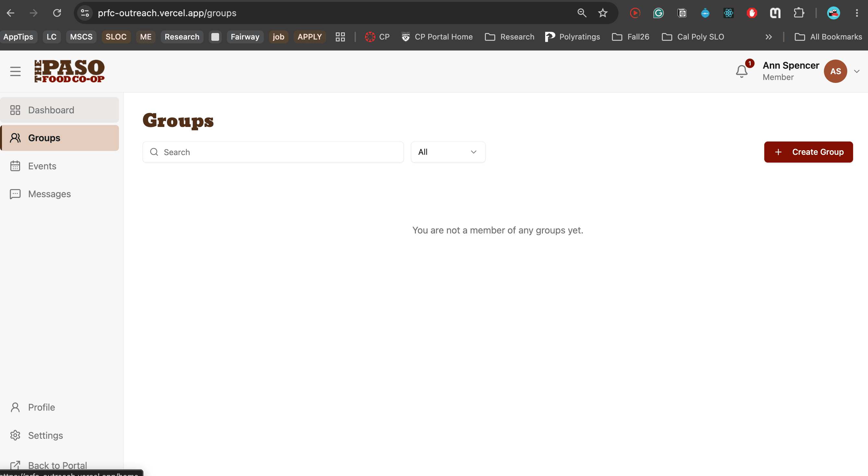Select Groups in sidebar
This screenshot has width=868, height=476.
click(60, 138)
